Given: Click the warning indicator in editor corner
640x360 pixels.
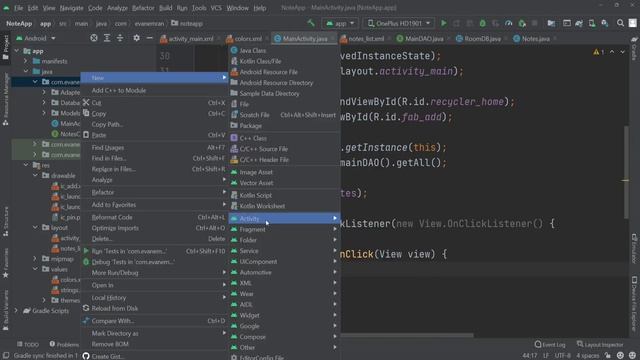Looking at the screenshot, I should point(599,52).
